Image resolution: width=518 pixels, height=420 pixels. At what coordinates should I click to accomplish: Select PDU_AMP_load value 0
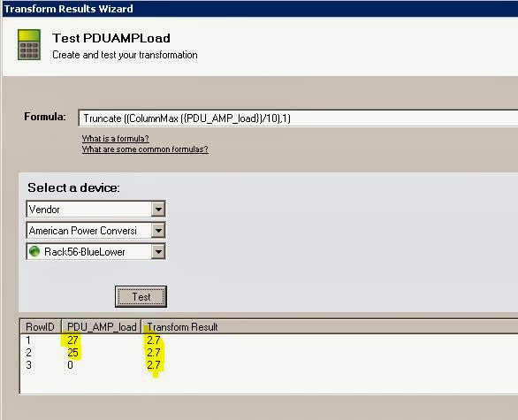[70, 365]
